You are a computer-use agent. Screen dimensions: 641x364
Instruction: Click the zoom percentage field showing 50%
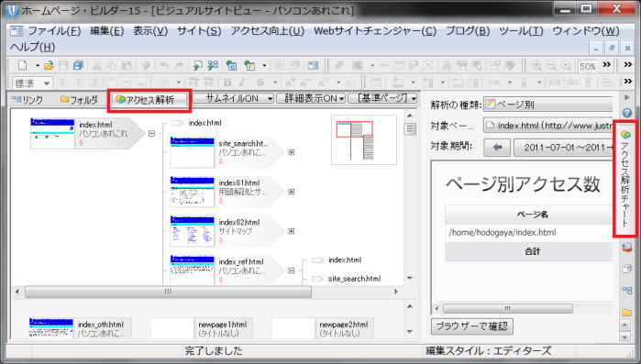click(x=588, y=66)
